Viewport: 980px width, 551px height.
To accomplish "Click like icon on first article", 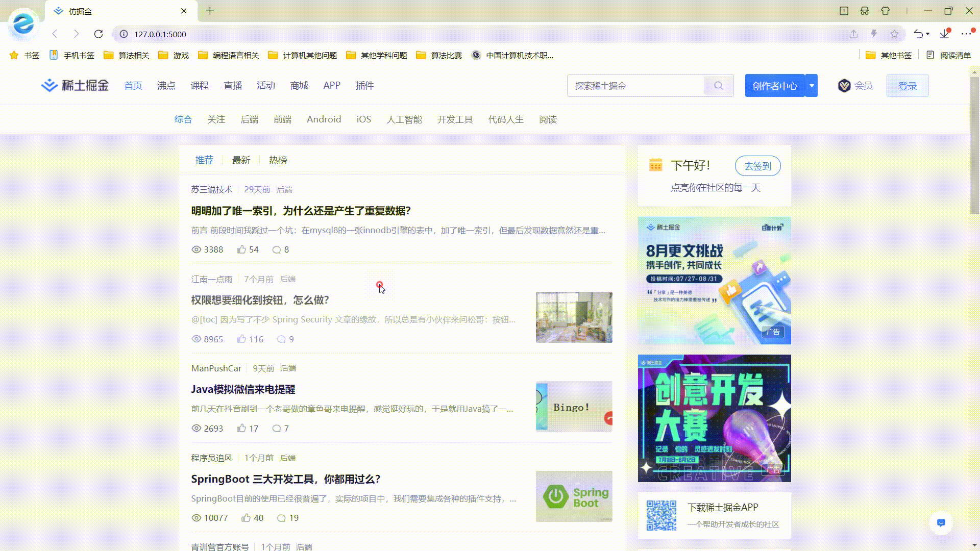I will [x=241, y=249].
